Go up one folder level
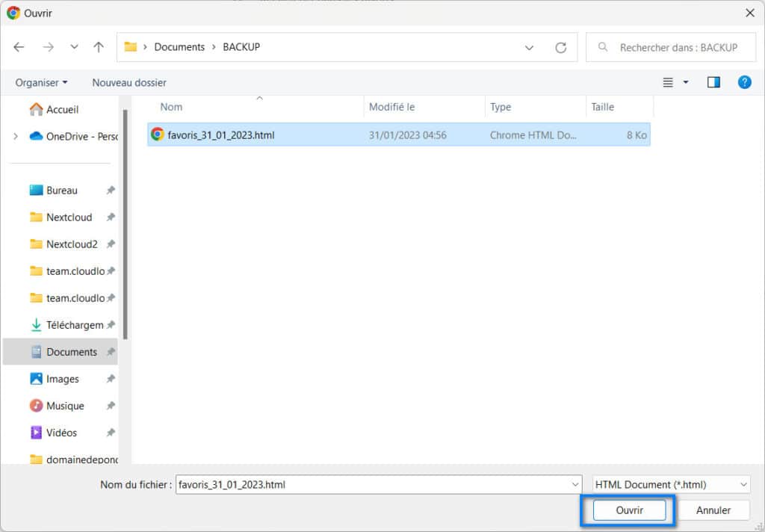Image resolution: width=765 pixels, height=532 pixels. [x=99, y=47]
